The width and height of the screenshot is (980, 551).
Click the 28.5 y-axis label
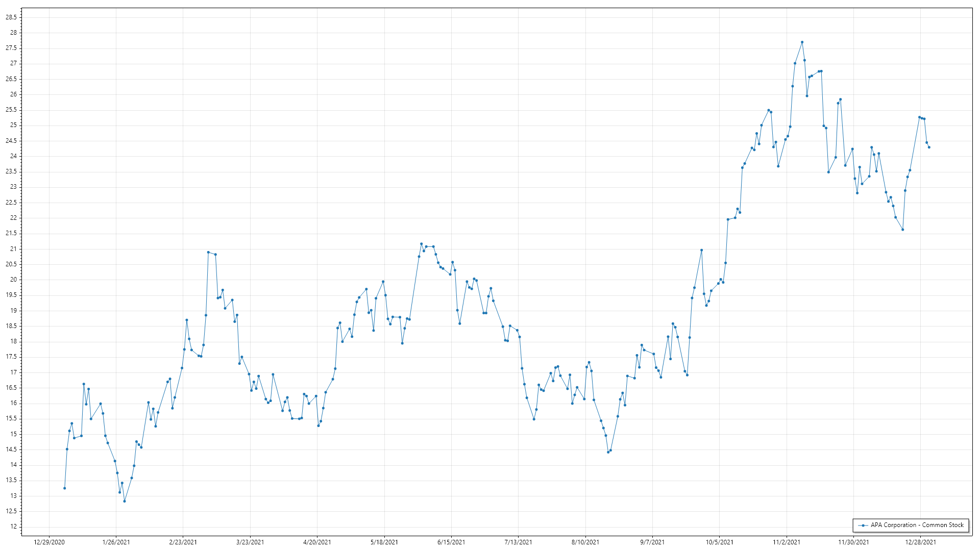click(11, 17)
